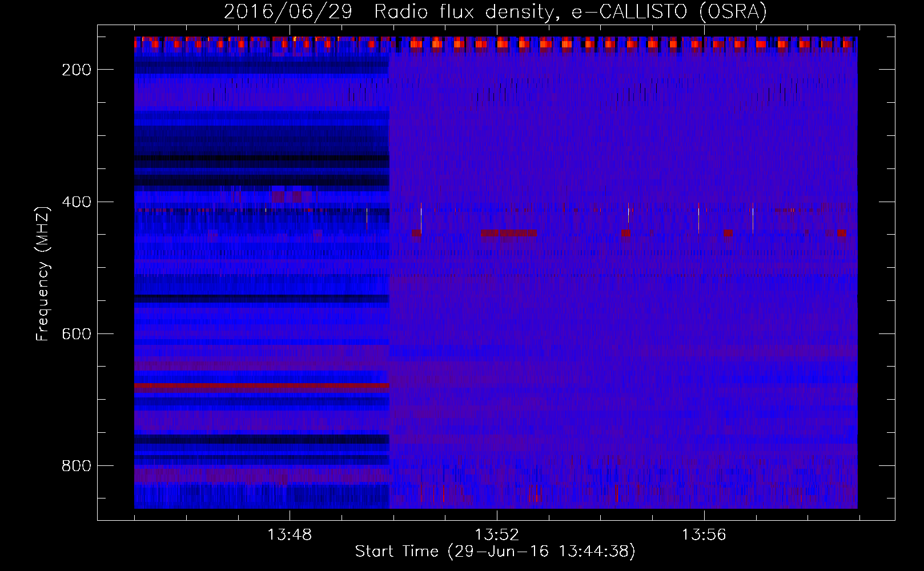The width and height of the screenshot is (924, 571).
Task: Click the 13:48 time tick label
Action: (x=290, y=535)
